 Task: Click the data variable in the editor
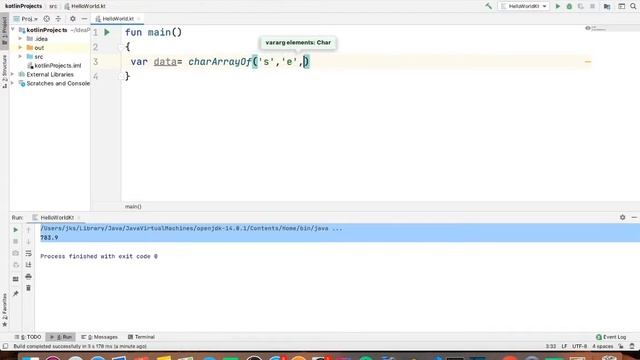[165, 62]
